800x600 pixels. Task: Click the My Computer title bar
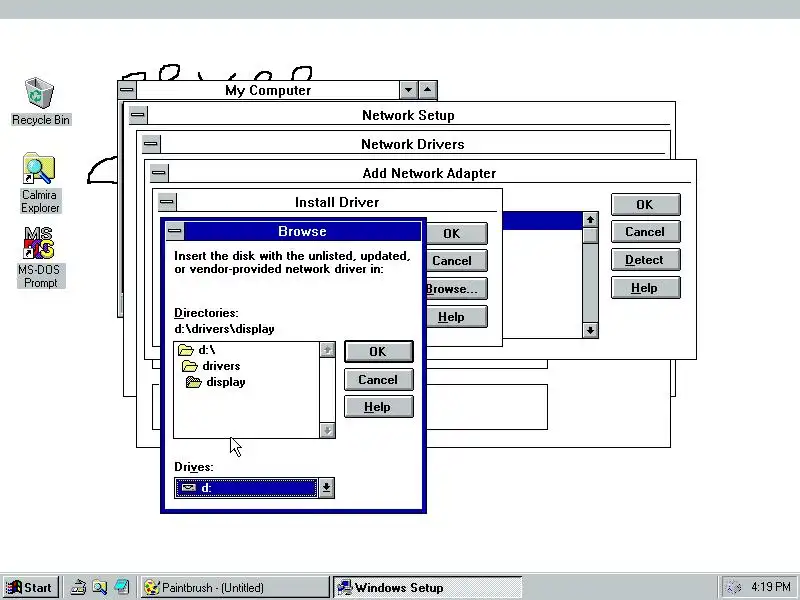268,90
